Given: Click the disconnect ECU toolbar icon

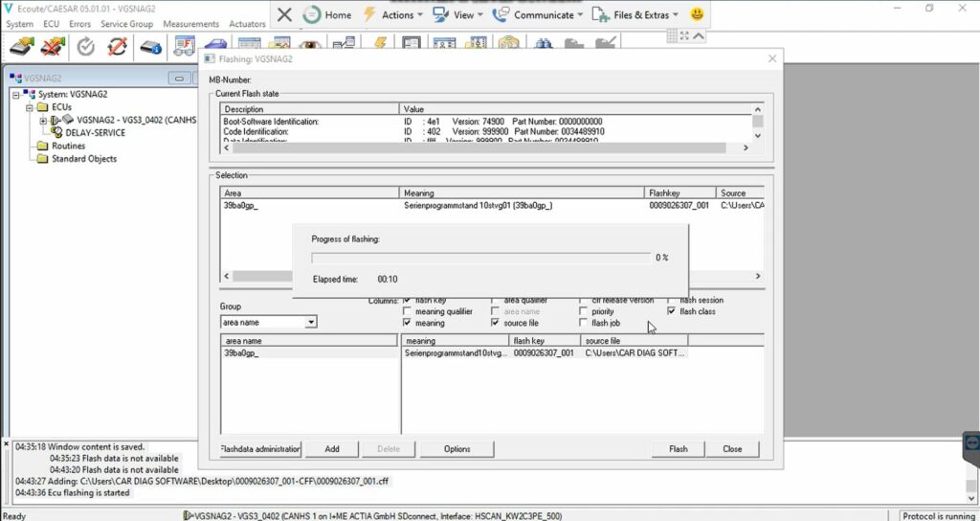Looking at the screenshot, I should pos(55,46).
